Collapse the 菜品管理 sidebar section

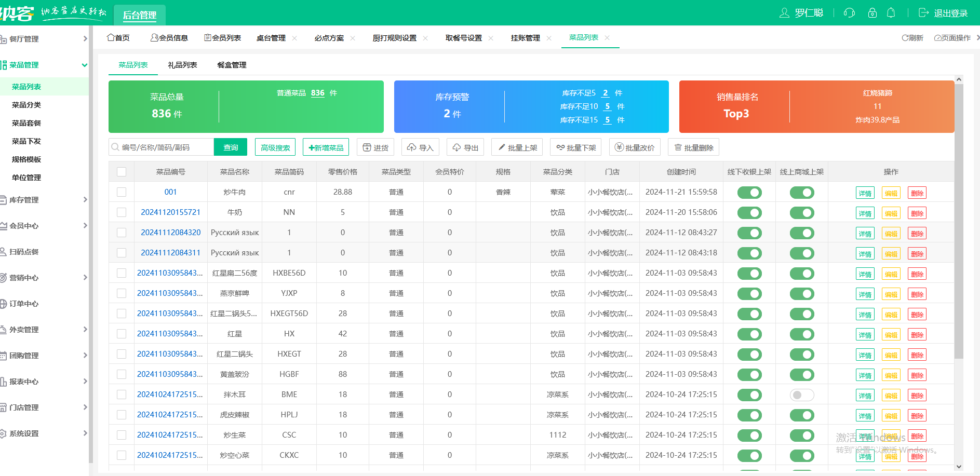(44, 65)
